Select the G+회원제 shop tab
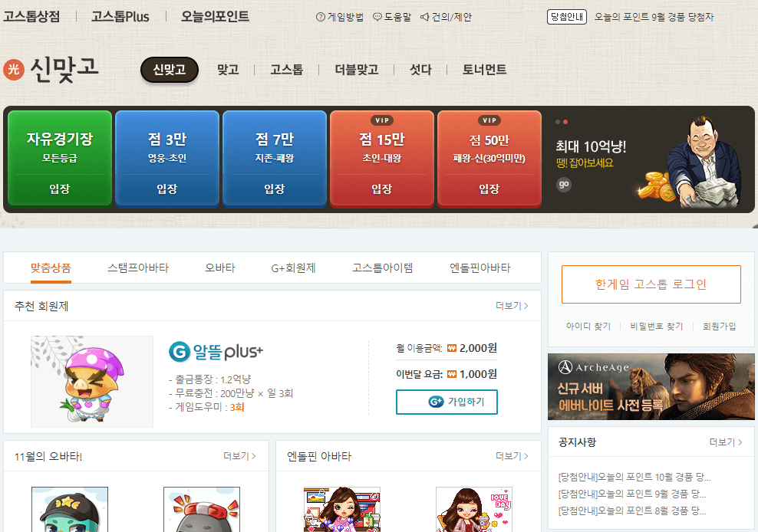This screenshot has height=532, width=758. pyautogui.click(x=293, y=268)
